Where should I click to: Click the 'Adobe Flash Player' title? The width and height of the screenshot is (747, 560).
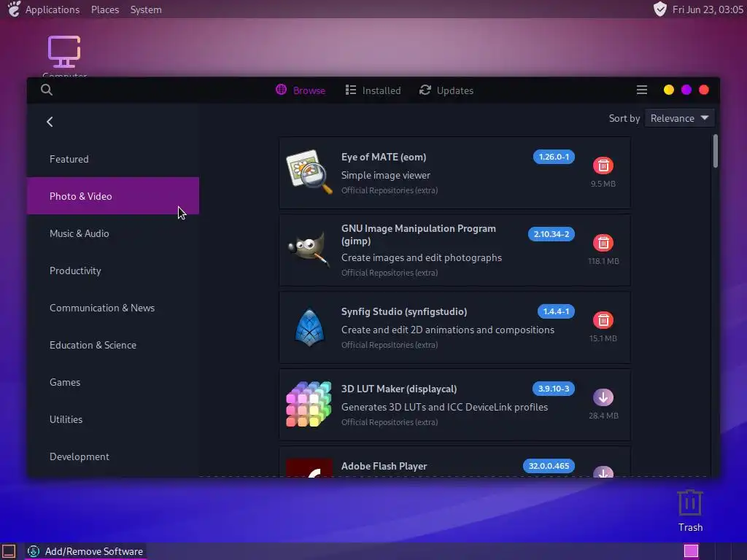coord(384,466)
